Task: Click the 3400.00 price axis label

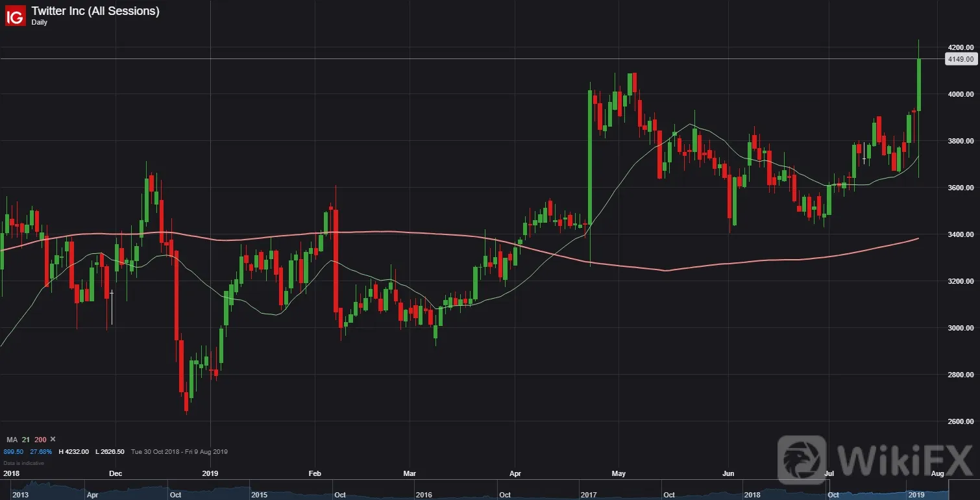Action: pyautogui.click(x=961, y=234)
